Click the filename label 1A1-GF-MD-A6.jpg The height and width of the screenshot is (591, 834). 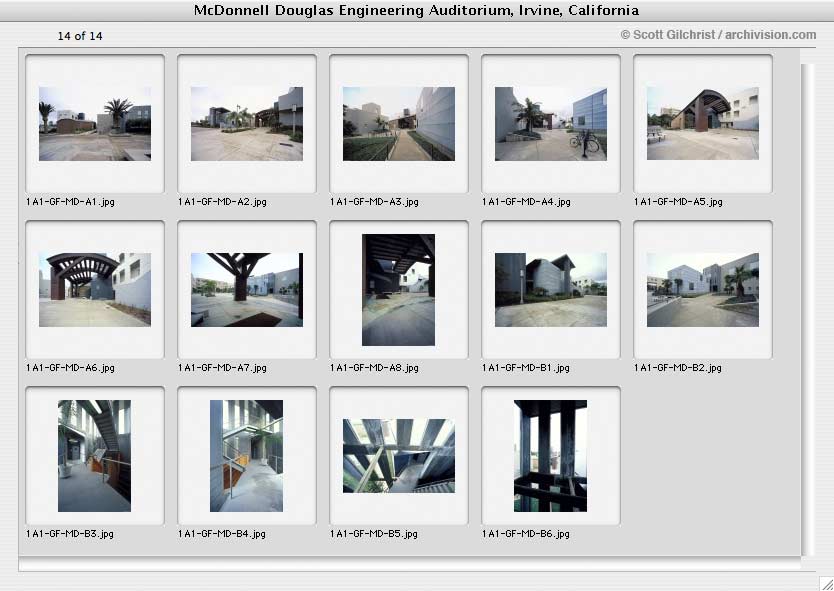coord(70,368)
